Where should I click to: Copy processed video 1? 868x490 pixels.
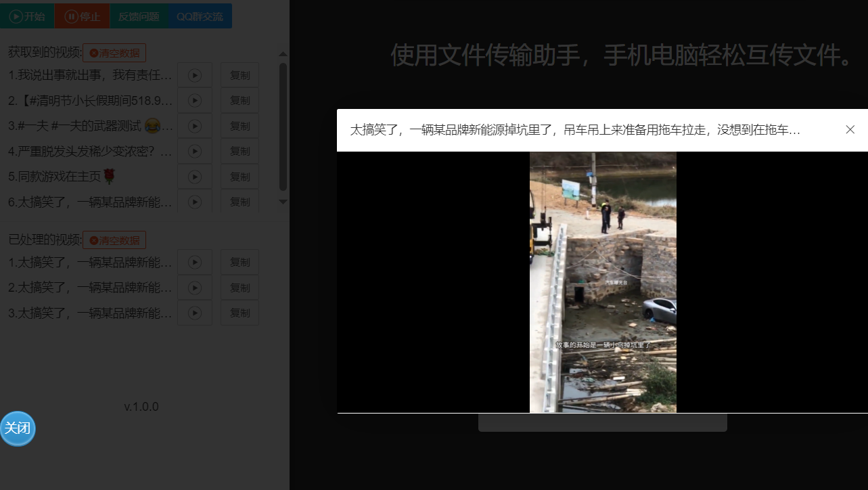click(x=239, y=262)
